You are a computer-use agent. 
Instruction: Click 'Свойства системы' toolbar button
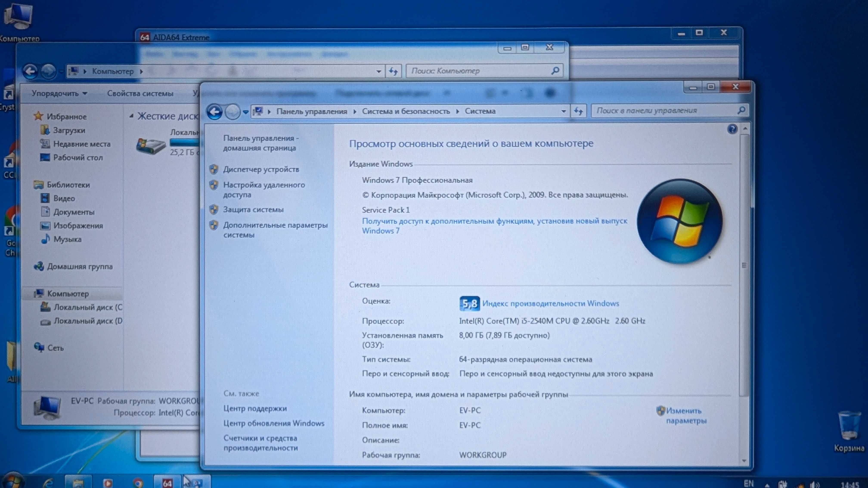pyautogui.click(x=140, y=93)
